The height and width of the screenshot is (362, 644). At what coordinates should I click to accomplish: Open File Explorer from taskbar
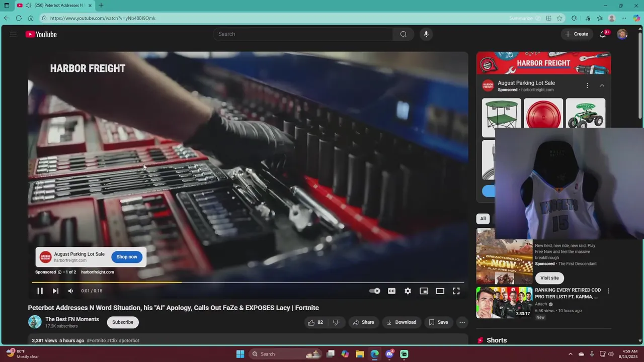pos(360,354)
